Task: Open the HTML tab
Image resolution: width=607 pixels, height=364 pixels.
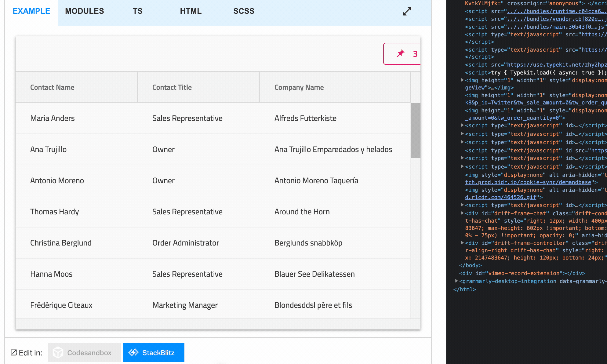Action: pyautogui.click(x=191, y=11)
